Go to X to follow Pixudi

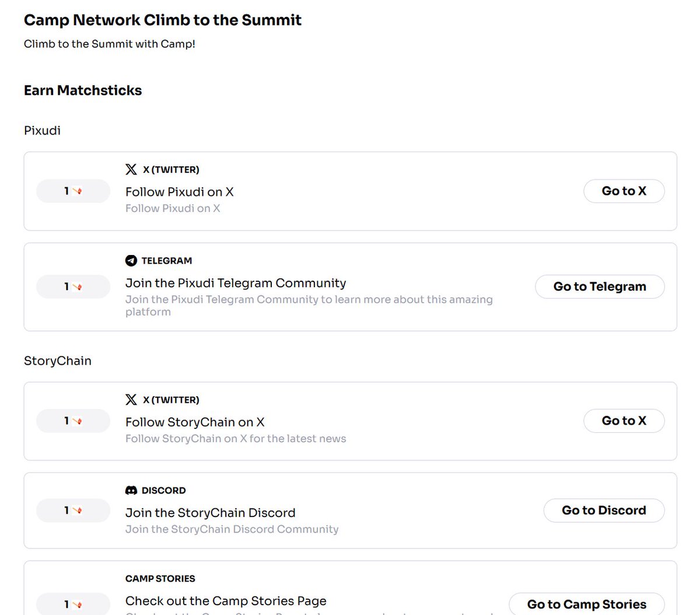(624, 191)
